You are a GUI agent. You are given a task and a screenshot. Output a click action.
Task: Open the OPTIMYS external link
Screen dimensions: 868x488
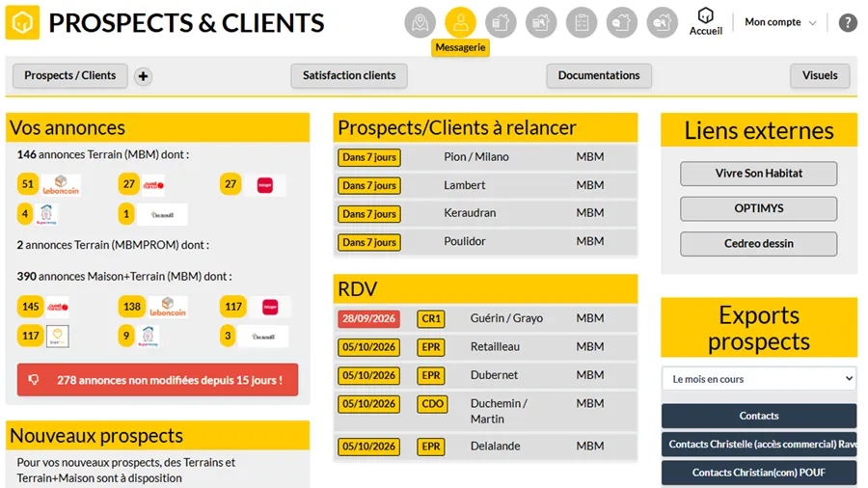pos(758,208)
